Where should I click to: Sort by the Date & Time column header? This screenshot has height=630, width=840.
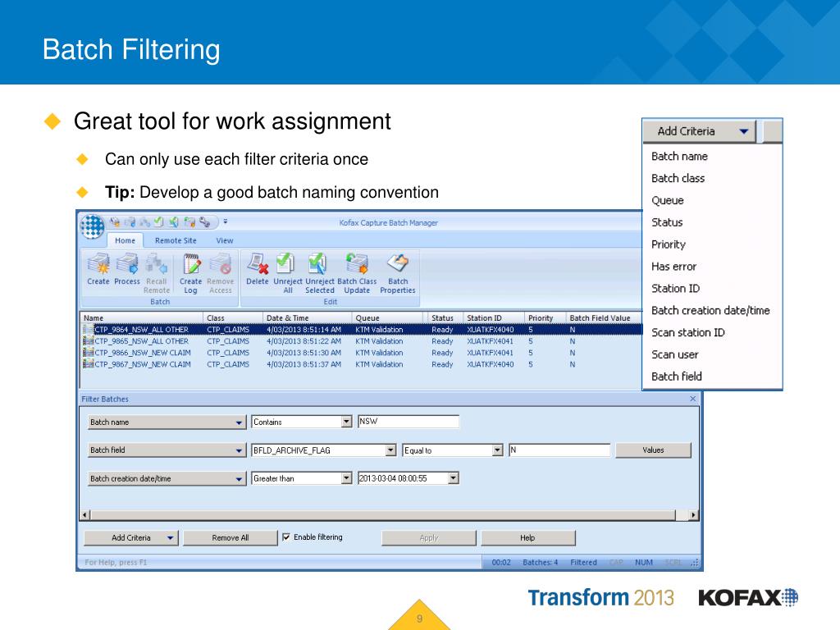click(307, 317)
